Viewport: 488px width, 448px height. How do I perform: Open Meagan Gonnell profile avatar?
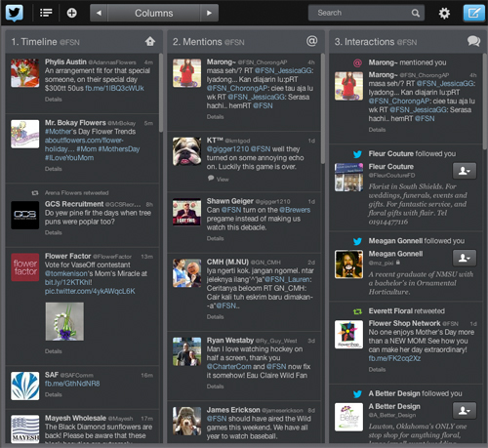coord(348,265)
